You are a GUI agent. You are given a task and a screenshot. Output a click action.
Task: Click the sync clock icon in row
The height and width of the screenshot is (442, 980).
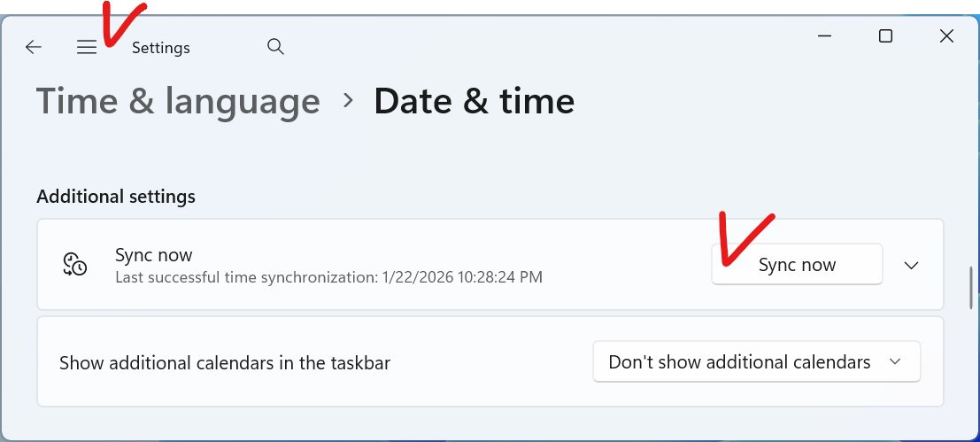(x=74, y=264)
